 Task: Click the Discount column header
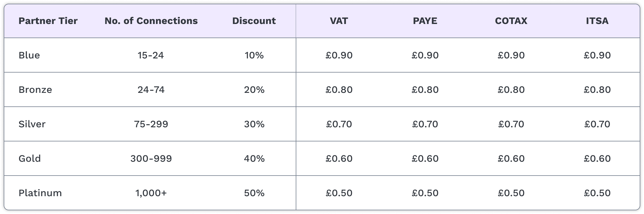pyautogui.click(x=254, y=21)
